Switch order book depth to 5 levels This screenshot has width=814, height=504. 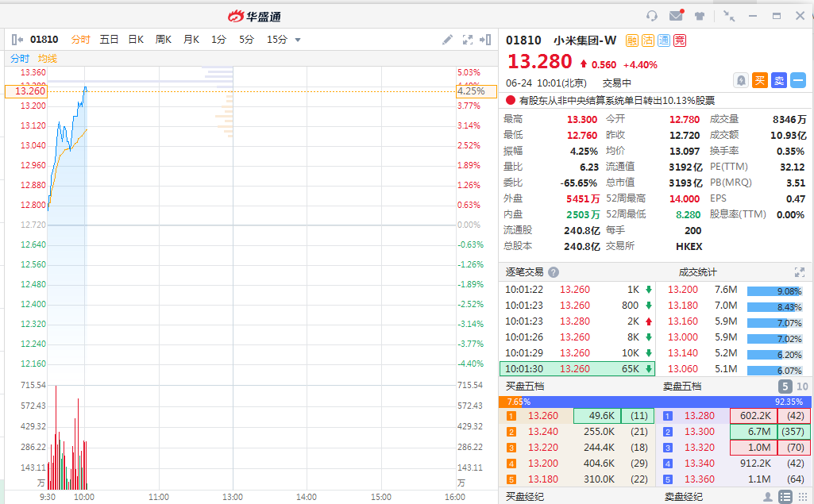pos(784,387)
